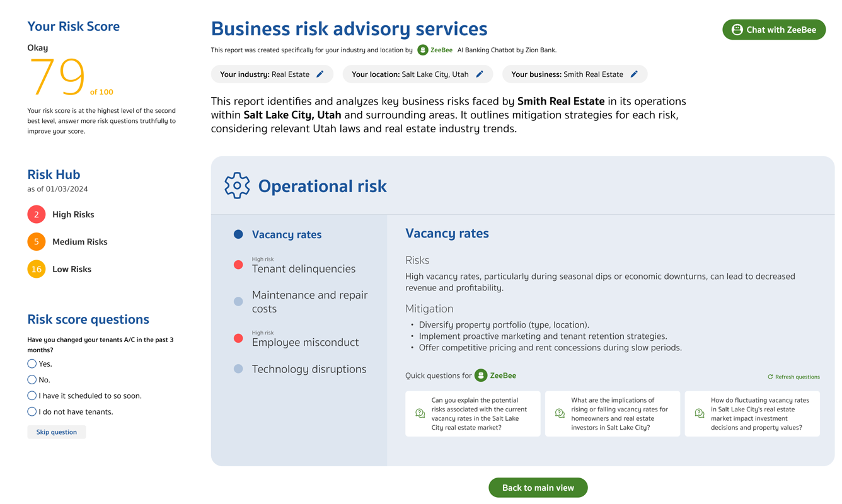
Task: Click the orange Medium Risks count badge
Action: (37, 241)
